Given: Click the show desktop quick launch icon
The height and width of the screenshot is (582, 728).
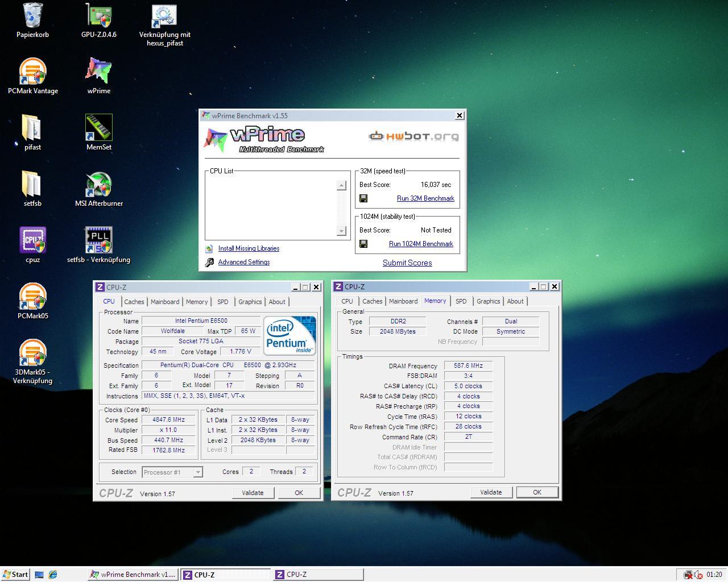Looking at the screenshot, I should 39,575.
